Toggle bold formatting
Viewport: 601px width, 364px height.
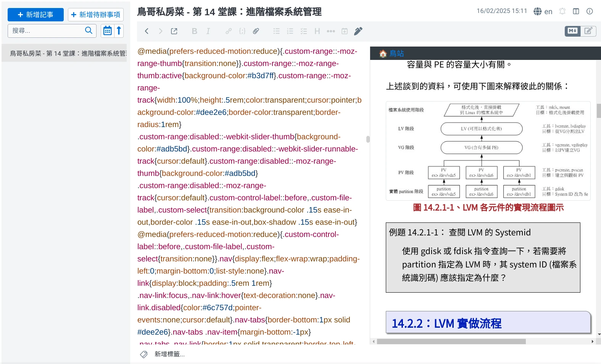pos(194,31)
